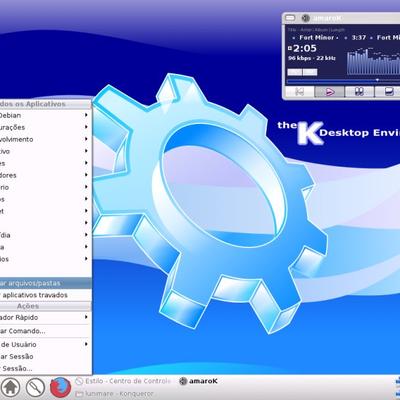The image size is (400, 400).
Task: Open the menu entry ending in 'rio'
Action: (x=46, y=187)
